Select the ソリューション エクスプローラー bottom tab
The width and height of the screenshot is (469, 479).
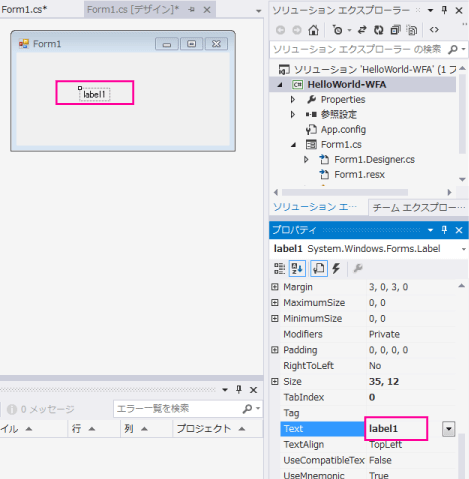tap(315, 207)
